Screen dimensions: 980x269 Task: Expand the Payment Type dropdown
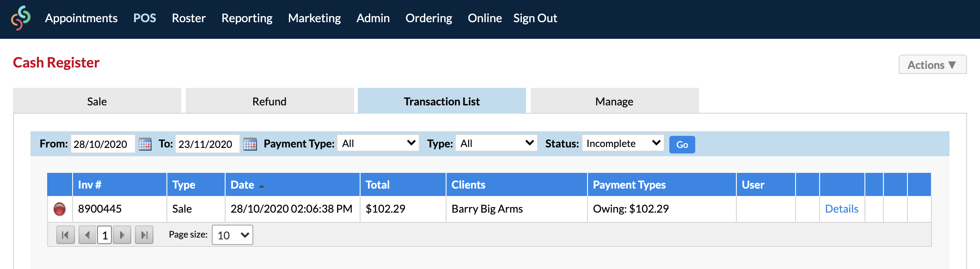[378, 143]
